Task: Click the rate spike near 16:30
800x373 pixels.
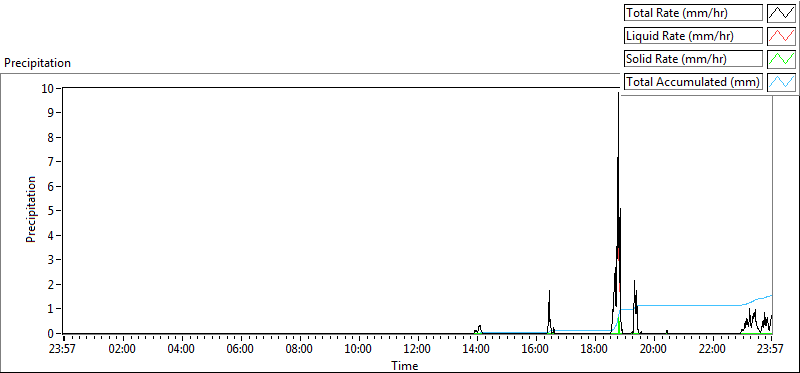Action: [x=549, y=311]
